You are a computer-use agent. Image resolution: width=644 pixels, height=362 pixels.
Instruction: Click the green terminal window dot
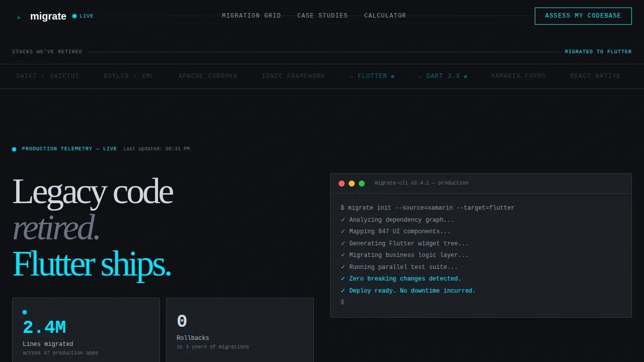point(362,184)
